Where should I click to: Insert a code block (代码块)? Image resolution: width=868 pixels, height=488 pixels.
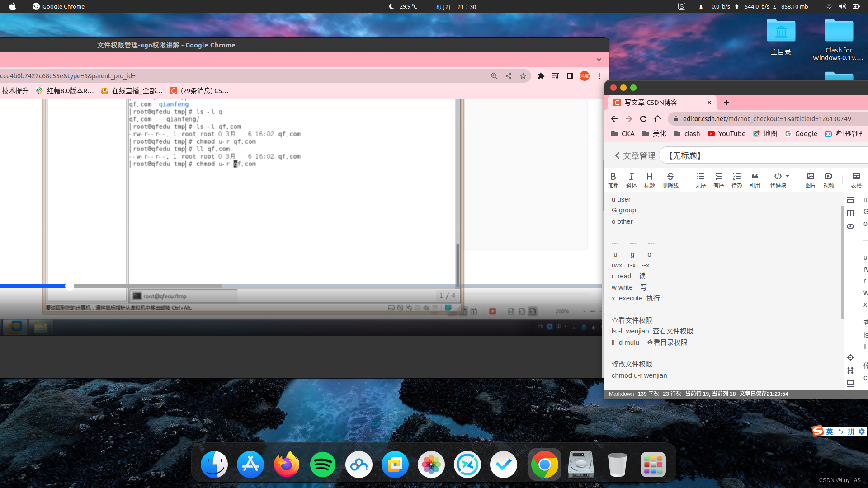pyautogui.click(x=778, y=180)
